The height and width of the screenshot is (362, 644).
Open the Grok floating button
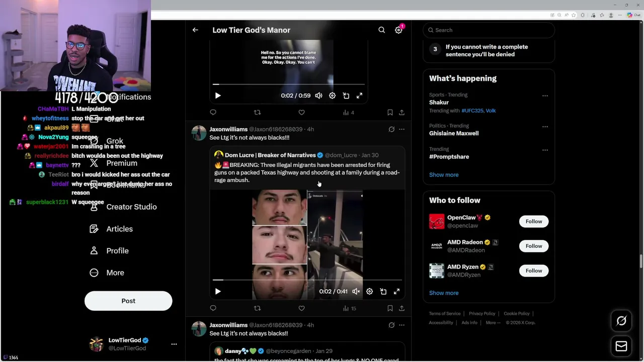(621, 321)
